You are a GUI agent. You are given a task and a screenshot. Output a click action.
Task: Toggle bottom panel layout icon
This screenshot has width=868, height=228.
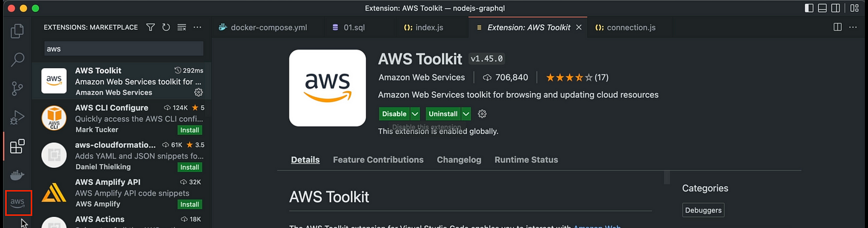[823, 8]
